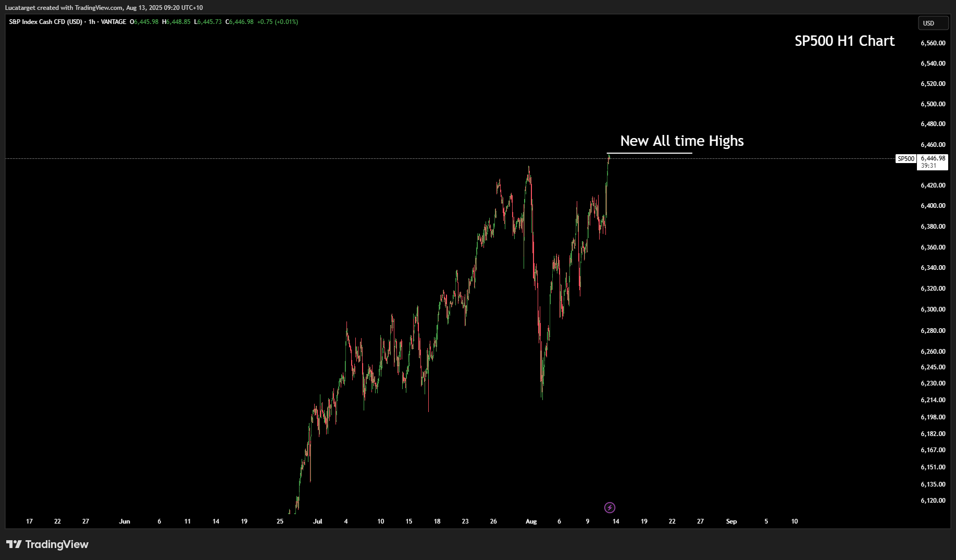This screenshot has width=956, height=560.
Task: Click the 6,560.00 price scale label
Action: point(933,43)
